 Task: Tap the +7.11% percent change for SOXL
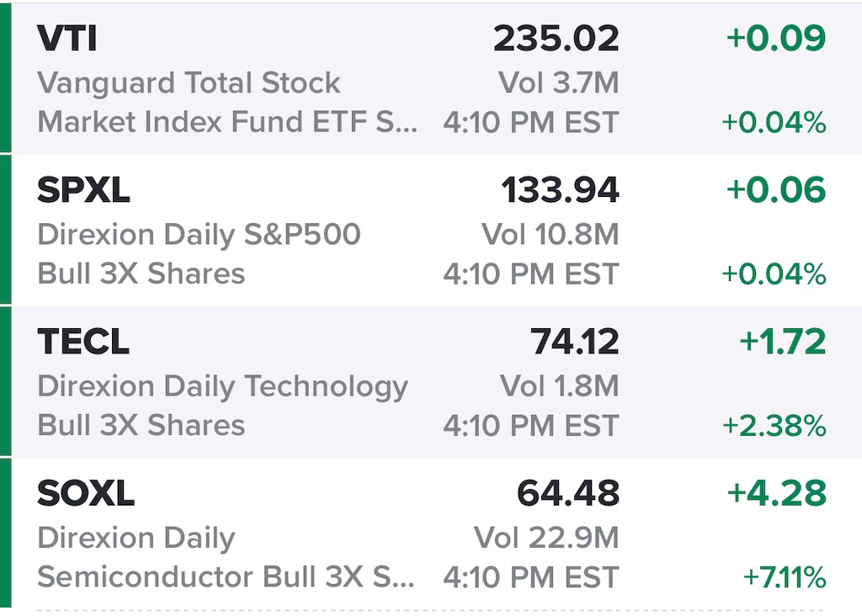click(784, 578)
